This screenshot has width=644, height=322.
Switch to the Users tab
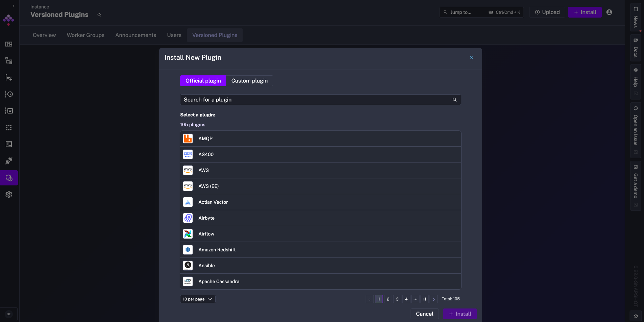pyautogui.click(x=174, y=35)
